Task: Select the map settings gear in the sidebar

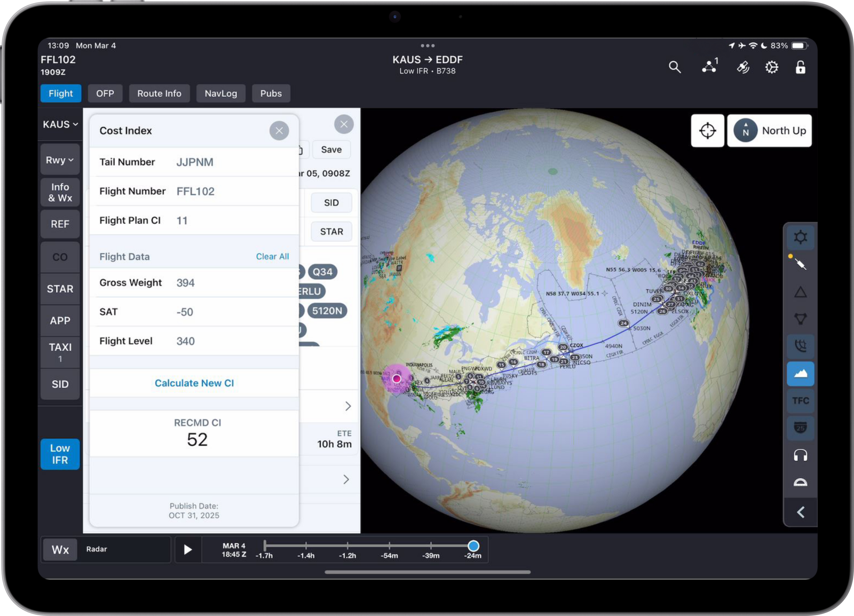Action: 800,237
